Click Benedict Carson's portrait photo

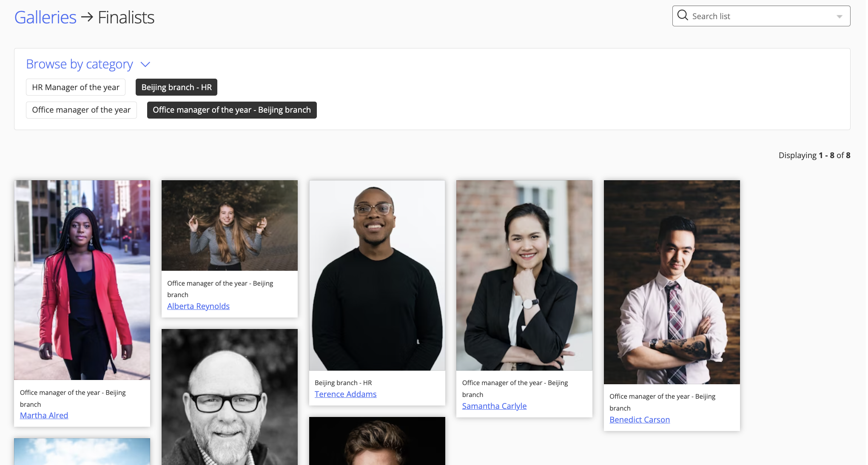click(x=672, y=282)
